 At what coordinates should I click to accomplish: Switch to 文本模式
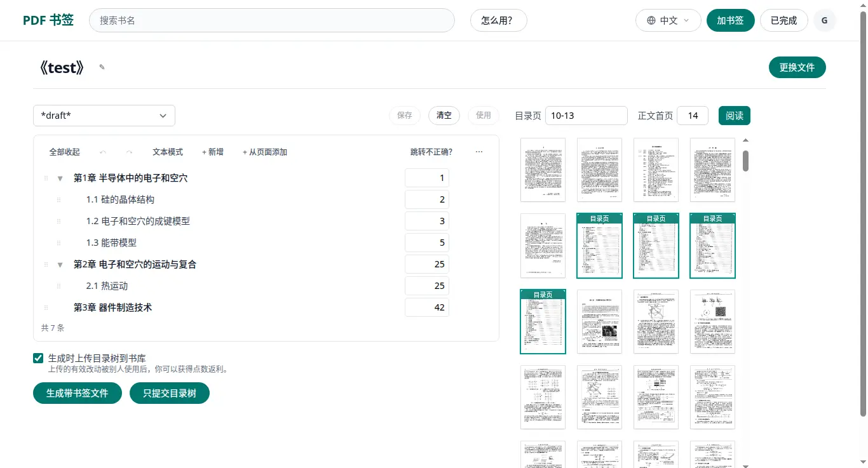coord(168,152)
